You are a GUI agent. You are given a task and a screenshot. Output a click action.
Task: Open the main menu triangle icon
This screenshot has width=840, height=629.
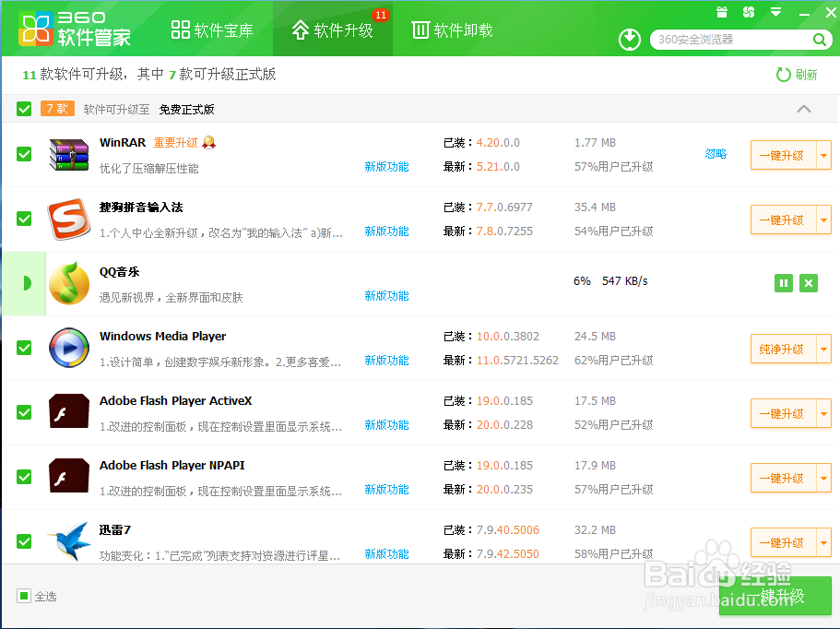(775, 12)
